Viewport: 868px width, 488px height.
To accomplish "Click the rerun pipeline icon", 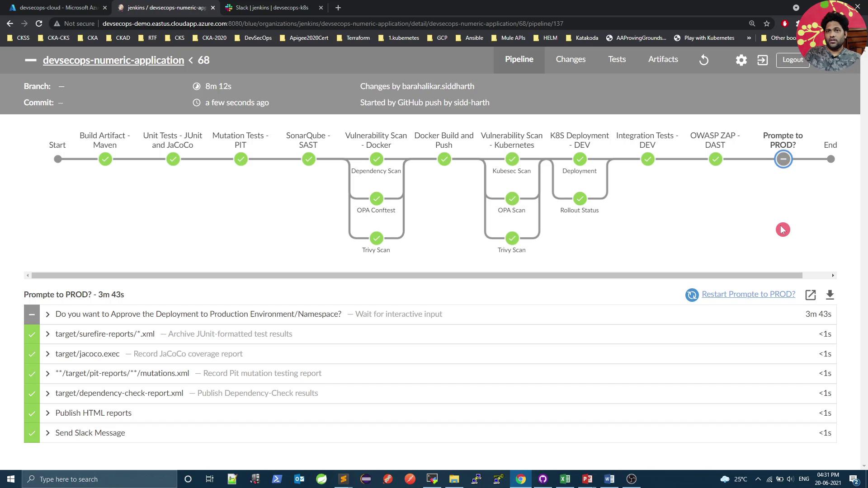I will 704,60.
